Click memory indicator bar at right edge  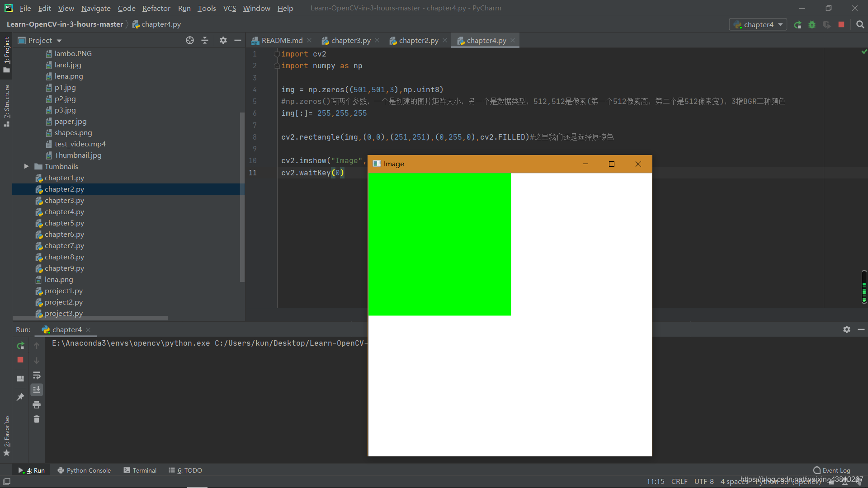(x=864, y=287)
